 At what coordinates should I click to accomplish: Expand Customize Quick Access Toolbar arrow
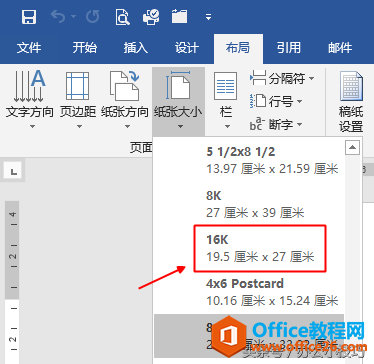coord(208,17)
